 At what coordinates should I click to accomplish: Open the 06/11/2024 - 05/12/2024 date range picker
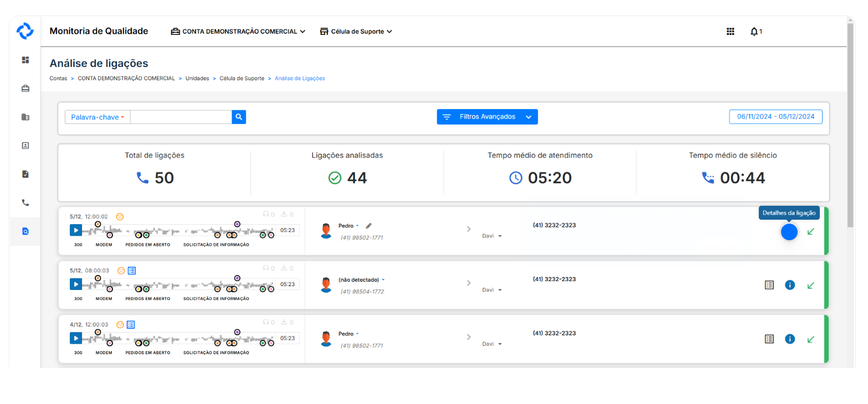775,117
